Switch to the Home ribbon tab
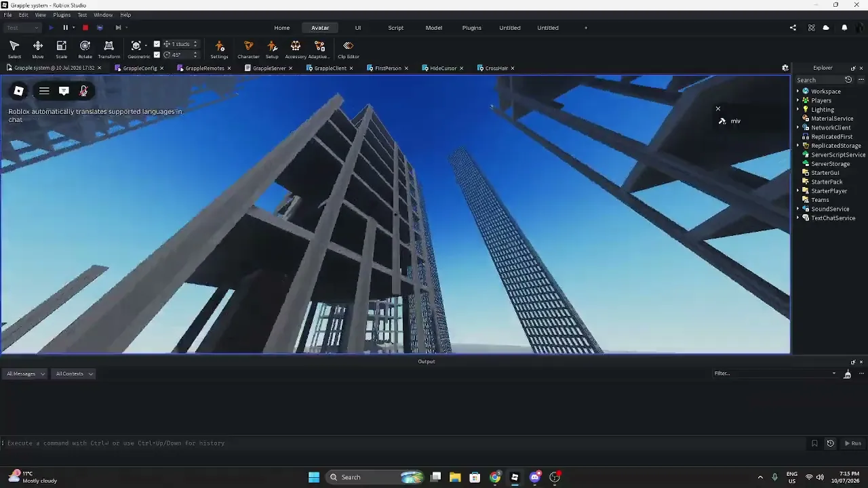This screenshot has height=488, width=868. coord(282,28)
